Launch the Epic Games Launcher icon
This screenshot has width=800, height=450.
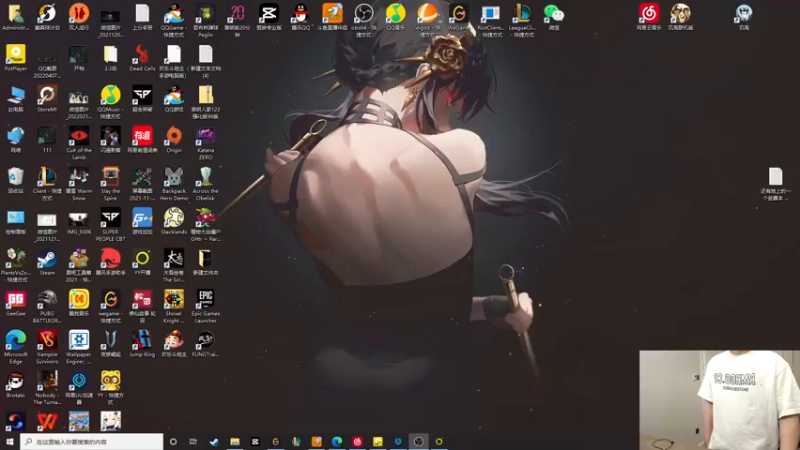point(206,299)
